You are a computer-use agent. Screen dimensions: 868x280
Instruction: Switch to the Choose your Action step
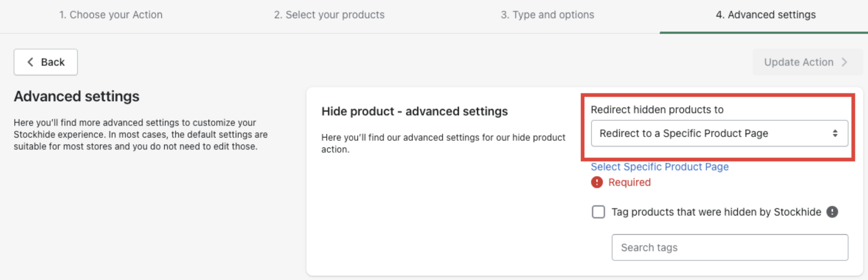tap(110, 15)
